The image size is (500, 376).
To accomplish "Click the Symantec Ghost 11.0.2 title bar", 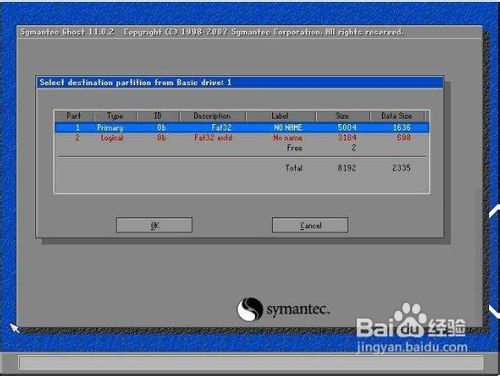I will 249,32.
